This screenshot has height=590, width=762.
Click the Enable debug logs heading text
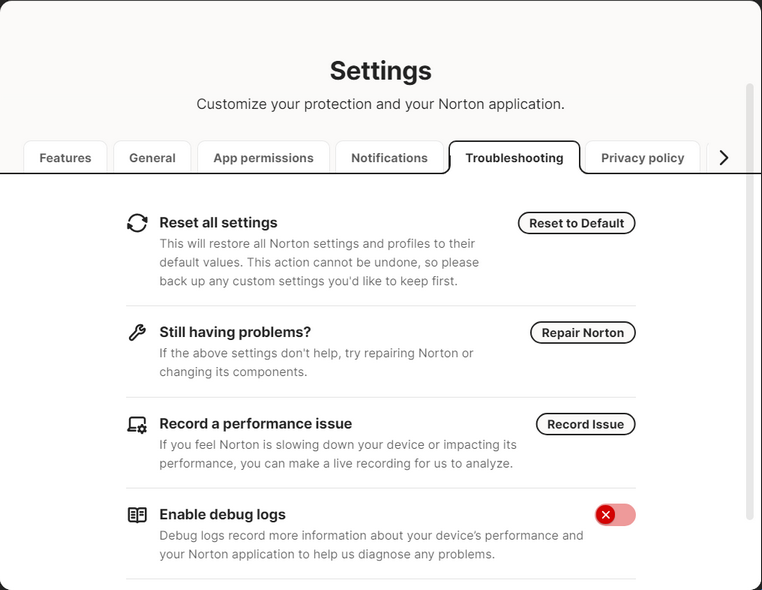tap(222, 515)
